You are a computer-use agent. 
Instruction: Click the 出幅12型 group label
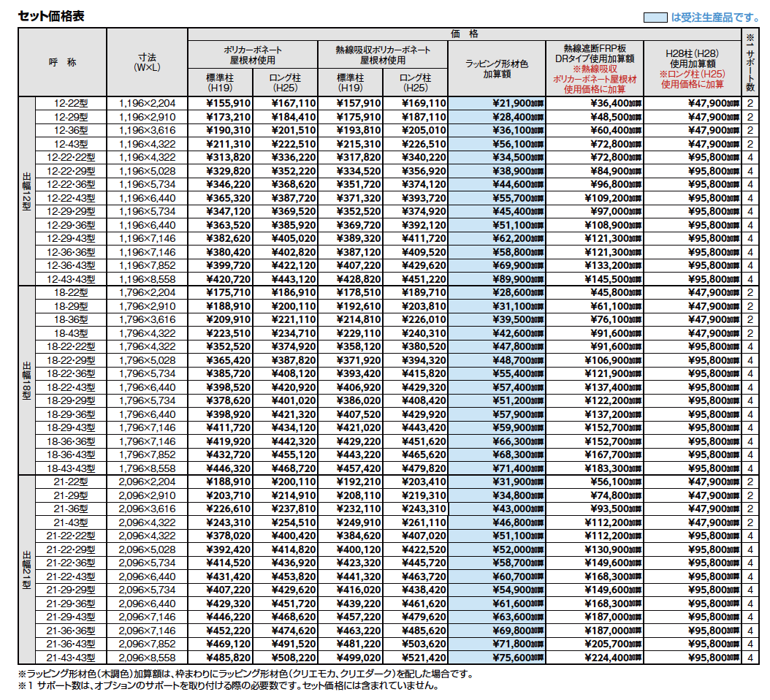26,191
